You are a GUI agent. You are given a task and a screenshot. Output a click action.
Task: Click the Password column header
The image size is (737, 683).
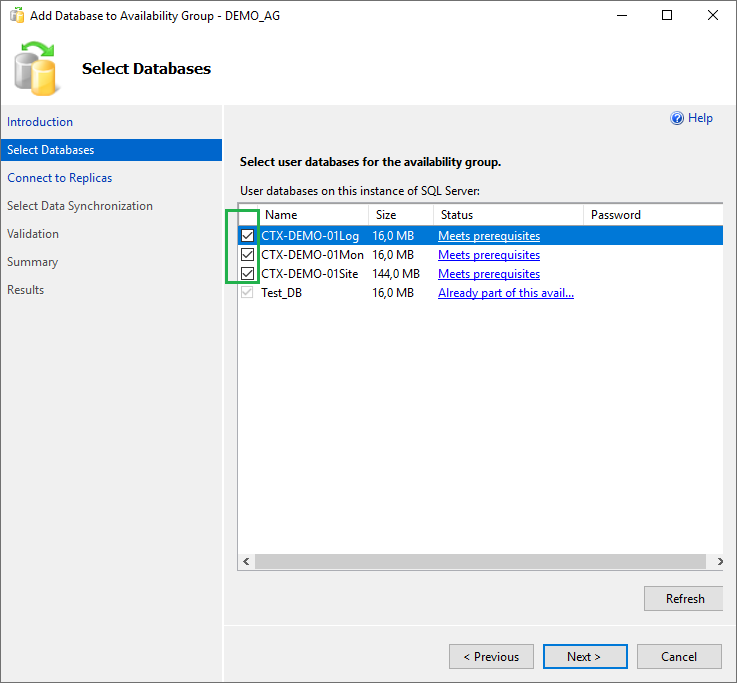[653, 215]
